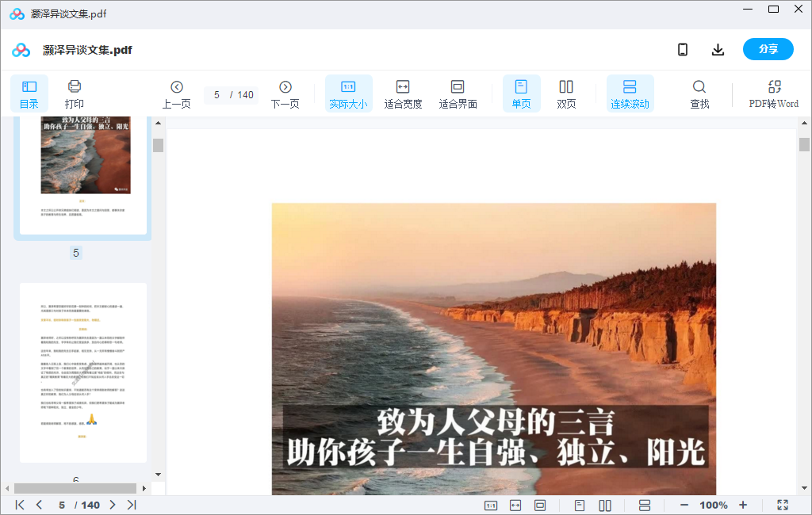Select the page 6 thumbnail in sidebar
812x515 pixels.
[82, 372]
